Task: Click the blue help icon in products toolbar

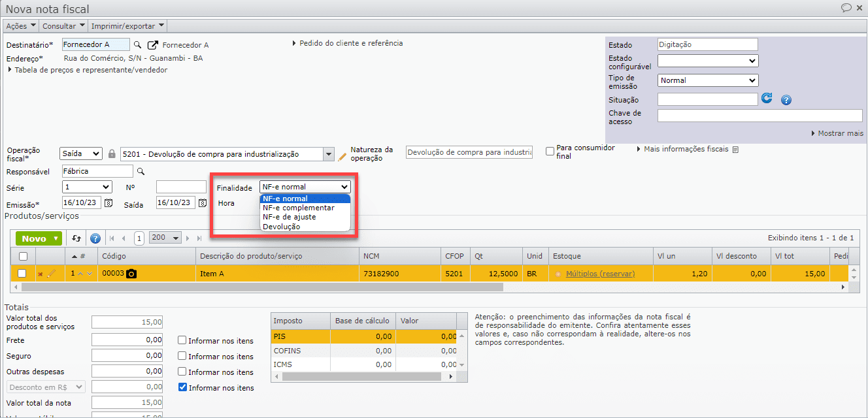Action: [95, 238]
